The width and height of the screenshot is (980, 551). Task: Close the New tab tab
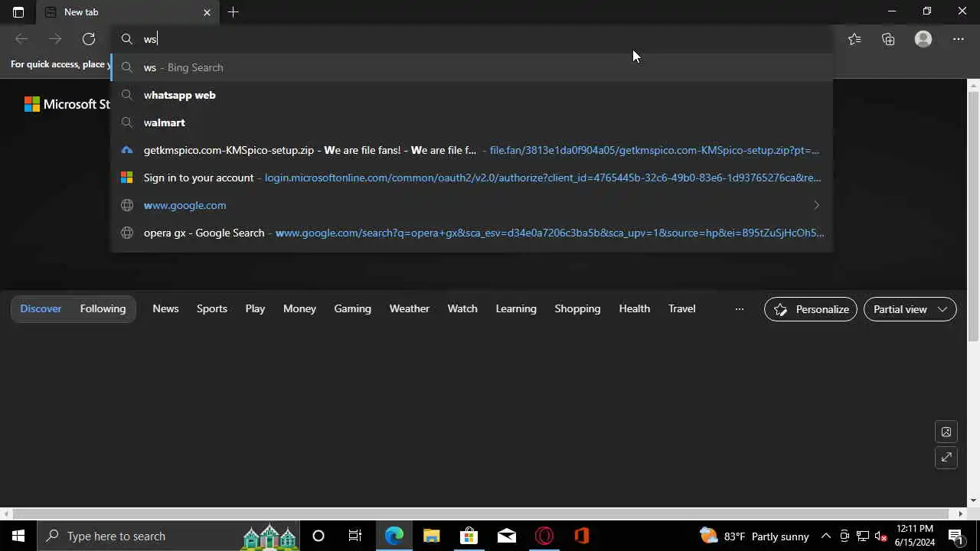coord(207,12)
